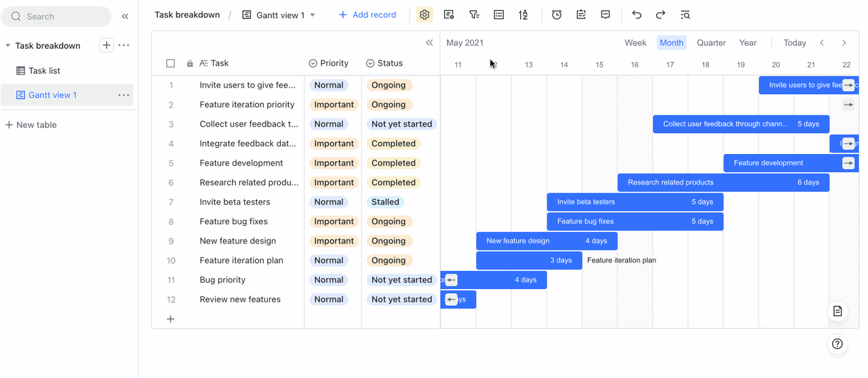Click the alarm clock reminder icon
The image size is (868, 378).
point(557,15)
